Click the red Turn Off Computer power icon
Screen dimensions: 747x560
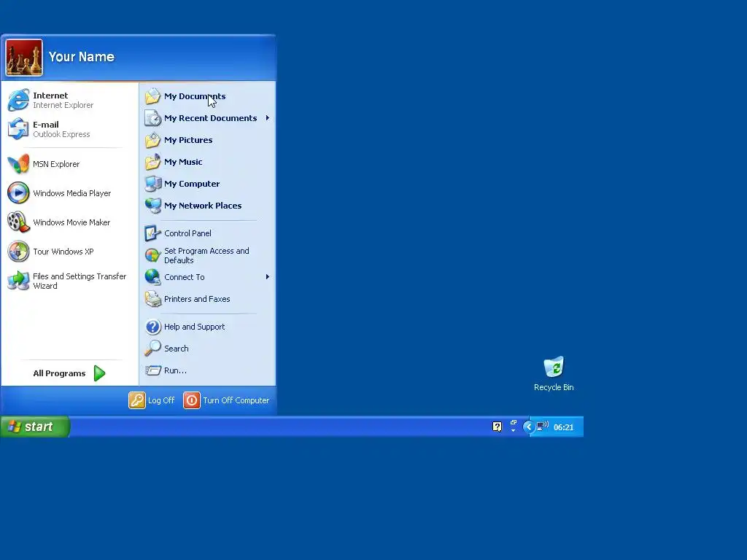click(x=192, y=400)
